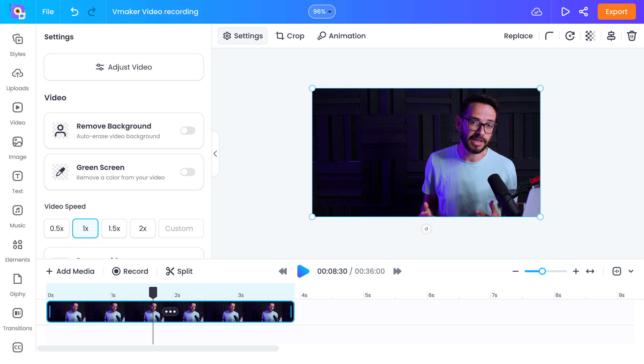Screen dimensions: 644x364
Task: Switch to the Text panel
Action: 17,182
